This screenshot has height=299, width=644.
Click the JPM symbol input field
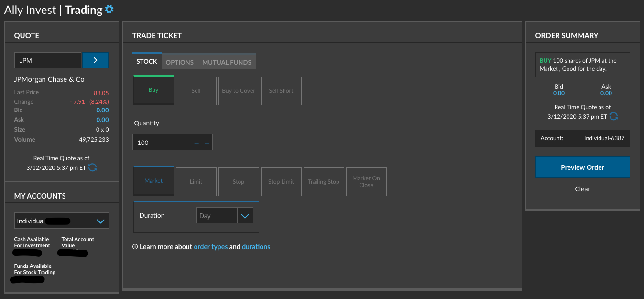48,60
